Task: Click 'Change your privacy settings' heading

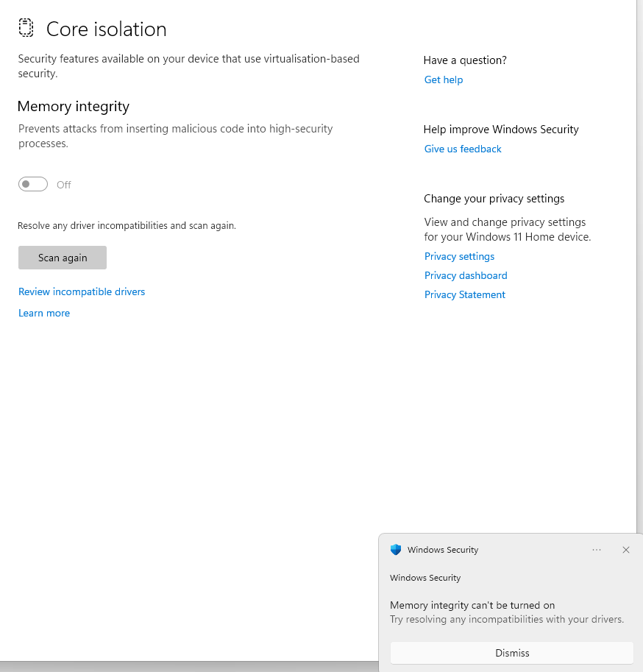Action: (494, 199)
